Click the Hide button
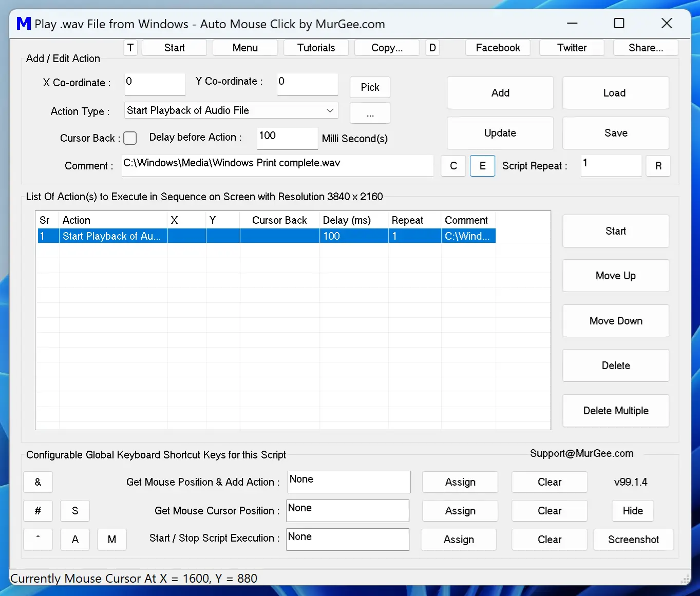This screenshot has height=596, width=700. [633, 511]
